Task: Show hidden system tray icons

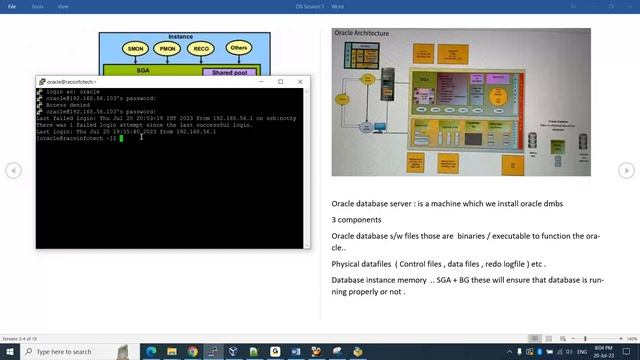Action: point(509,352)
